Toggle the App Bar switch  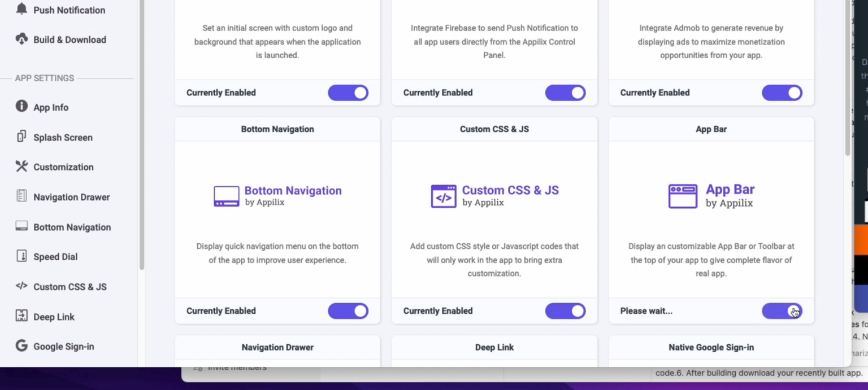pyautogui.click(x=782, y=311)
